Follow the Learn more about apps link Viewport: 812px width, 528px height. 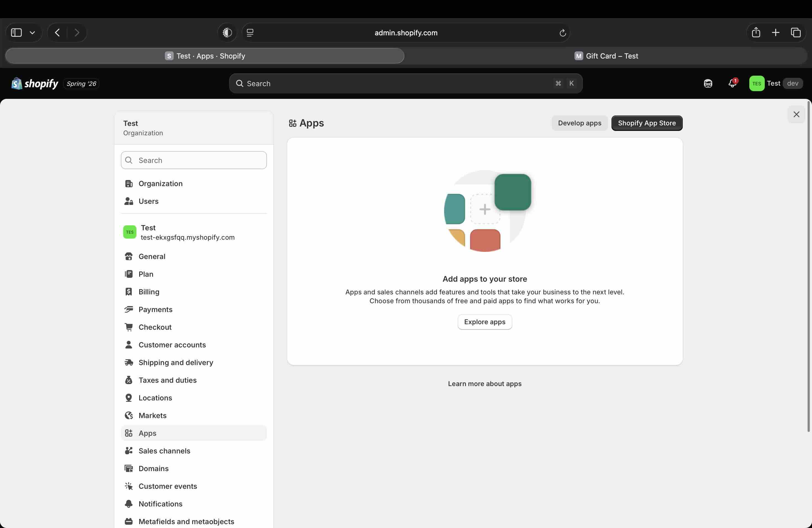coord(484,384)
